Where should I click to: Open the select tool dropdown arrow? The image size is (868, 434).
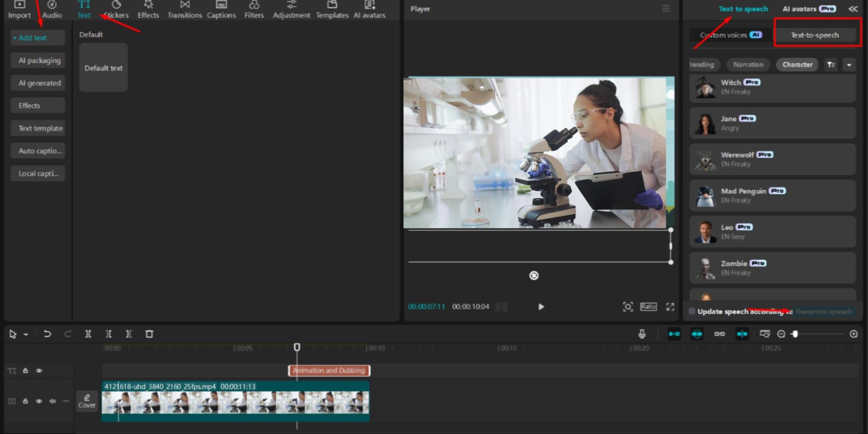pyautogui.click(x=26, y=334)
